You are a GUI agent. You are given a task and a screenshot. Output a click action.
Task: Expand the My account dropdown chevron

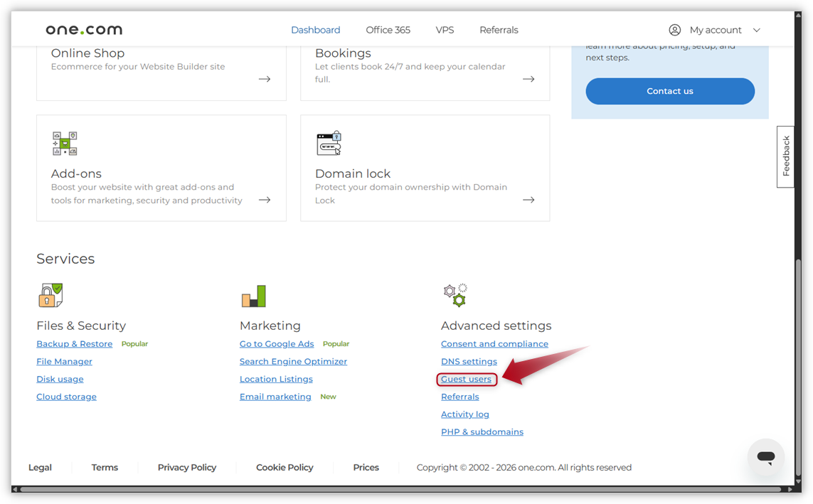756,30
